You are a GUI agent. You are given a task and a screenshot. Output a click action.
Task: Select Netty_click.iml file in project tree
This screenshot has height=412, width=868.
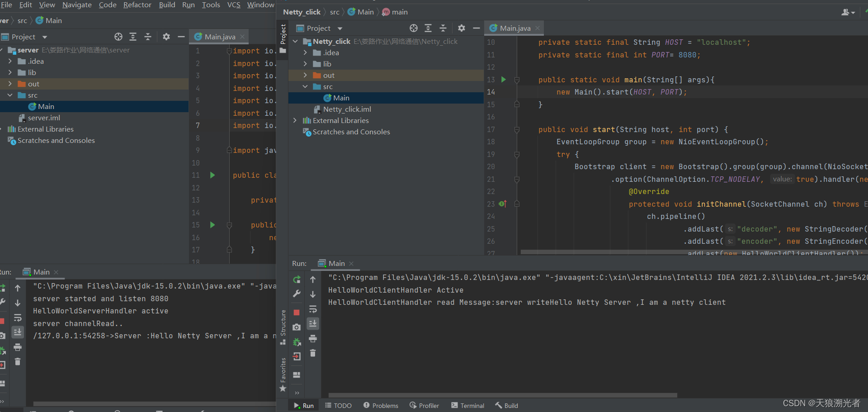click(347, 109)
